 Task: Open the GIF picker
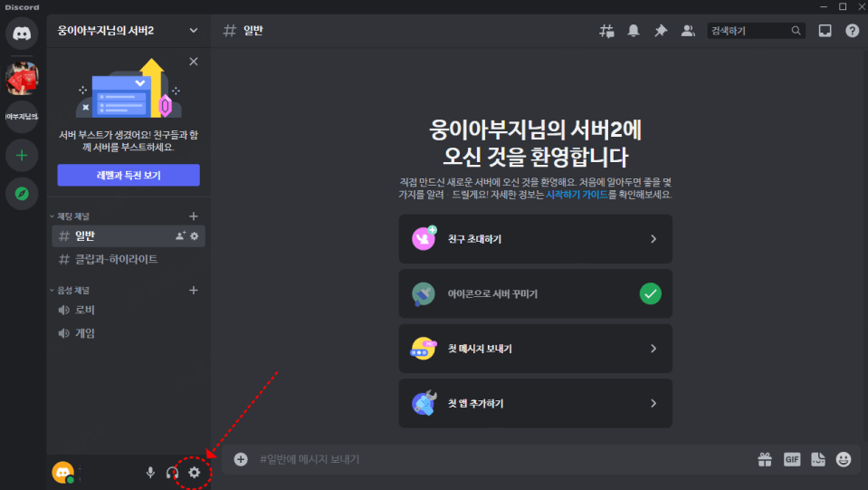click(x=792, y=459)
